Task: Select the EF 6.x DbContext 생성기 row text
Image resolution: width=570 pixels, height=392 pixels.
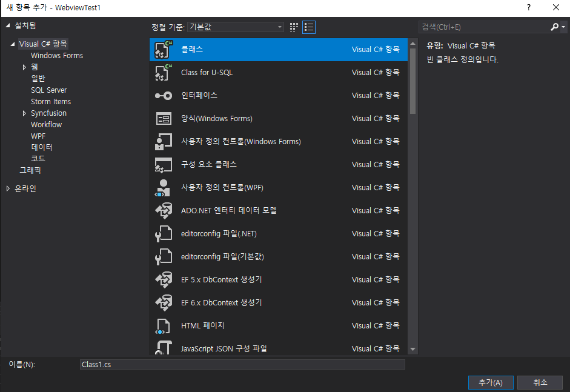Action: coord(221,302)
